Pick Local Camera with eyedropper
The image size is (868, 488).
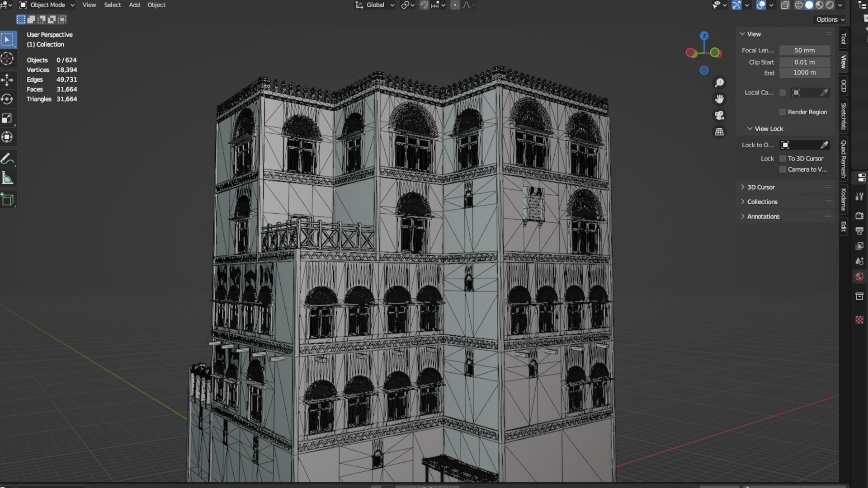tap(825, 93)
